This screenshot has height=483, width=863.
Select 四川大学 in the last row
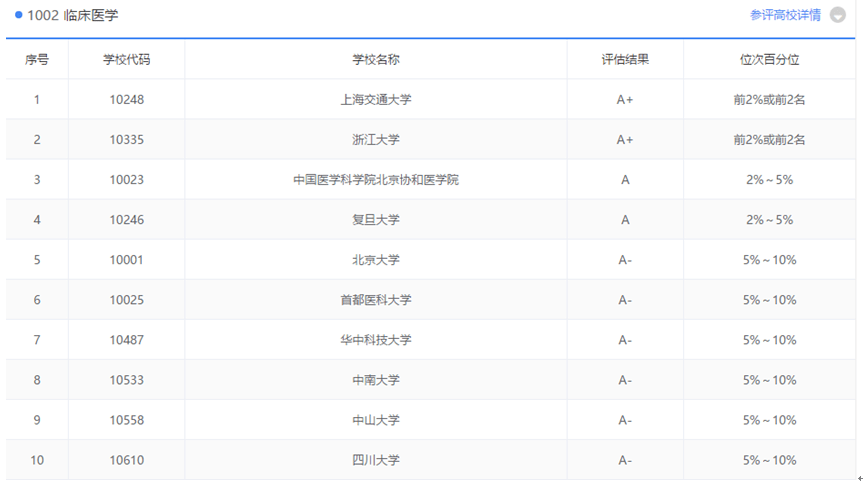tap(376, 460)
